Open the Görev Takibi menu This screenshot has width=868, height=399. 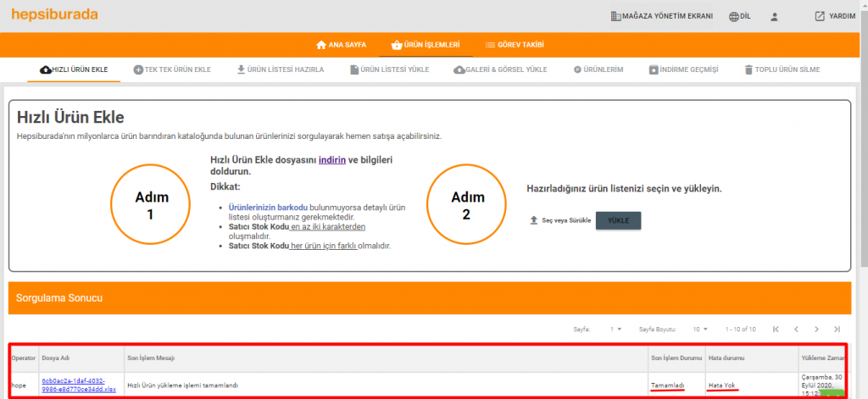coord(515,44)
